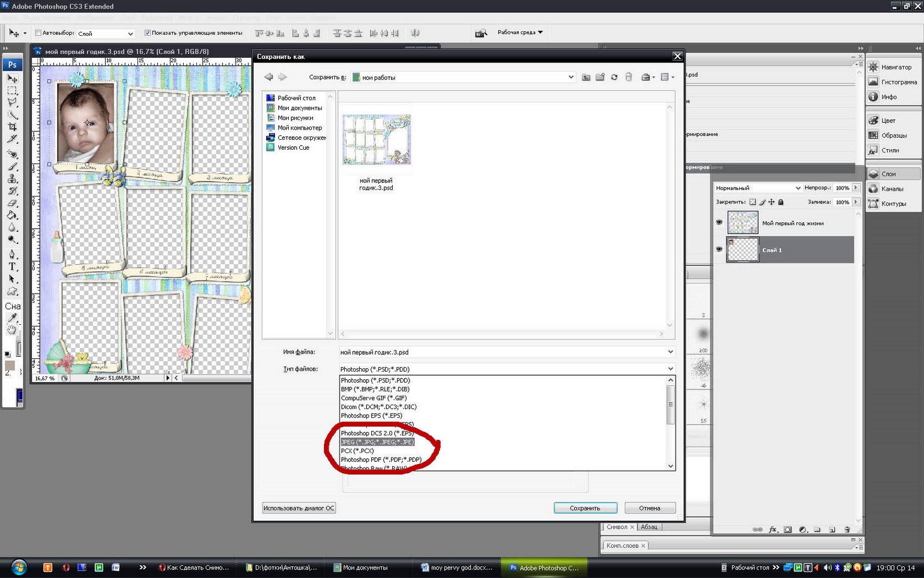Toggle Автовыбор checkbox
This screenshot has height=578, width=924.
pyautogui.click(x=38, y=33)
